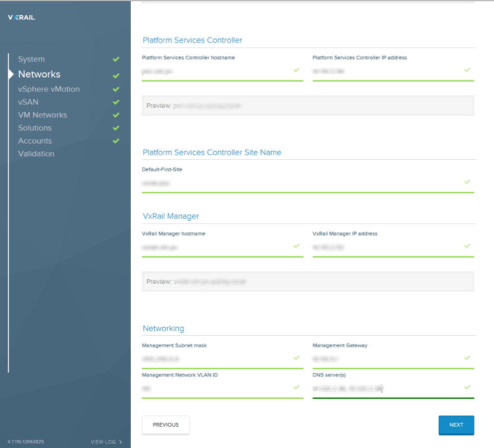Open the VM Networks step
The width and height of the screenshot is (494, 448).
click(42, 115)
